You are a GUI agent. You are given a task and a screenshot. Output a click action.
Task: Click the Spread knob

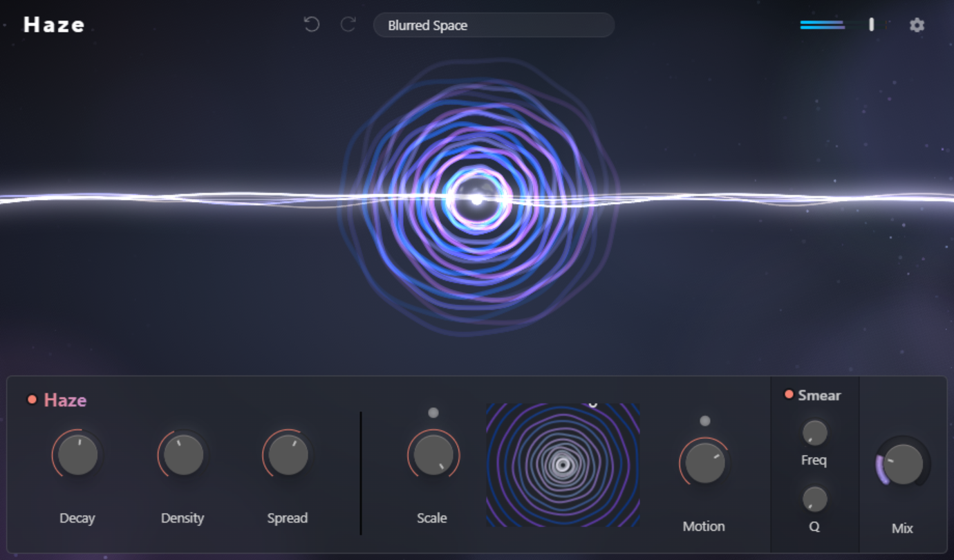pyautogui.click(x=288, y=454)
